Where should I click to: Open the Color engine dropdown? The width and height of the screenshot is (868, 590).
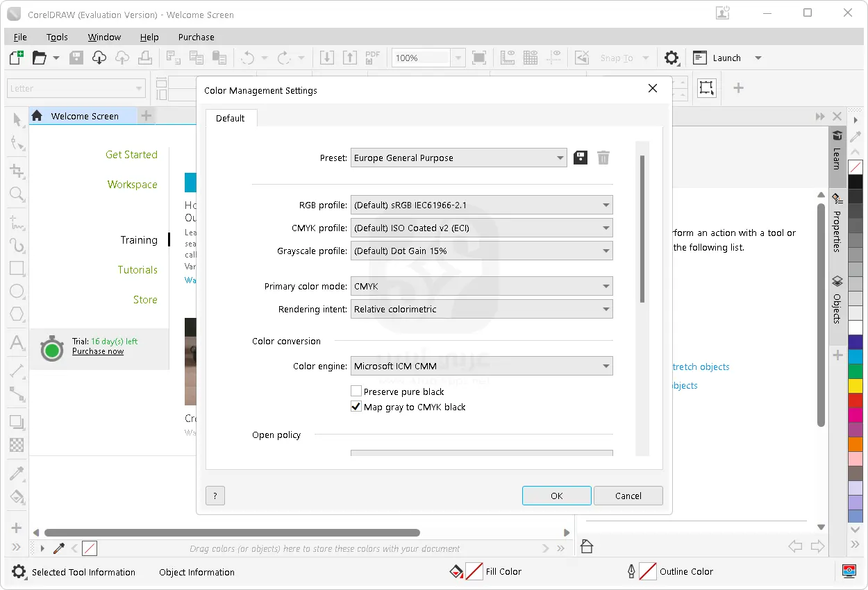point(481,366)
